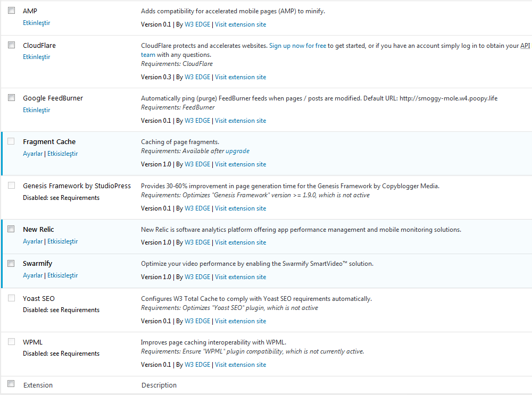Open Ayarlar for Fragment Cache

[32, 154]
